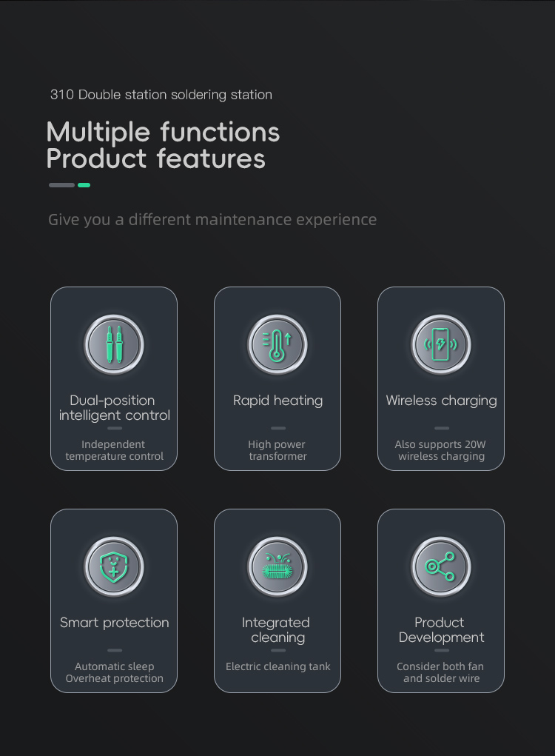This screenshot has width=555, height=756.
Task: Select the 'Dual-position intelligent control' title
Action: [114, 408]
